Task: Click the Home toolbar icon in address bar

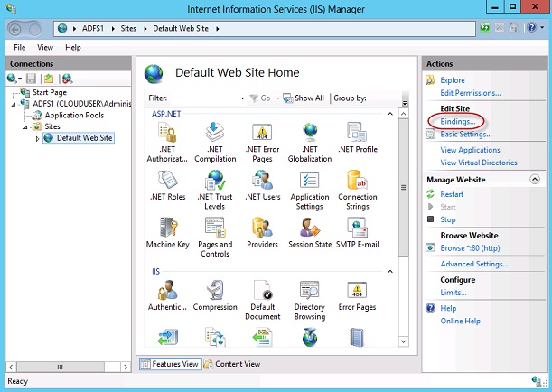Action: coord(514,27)
